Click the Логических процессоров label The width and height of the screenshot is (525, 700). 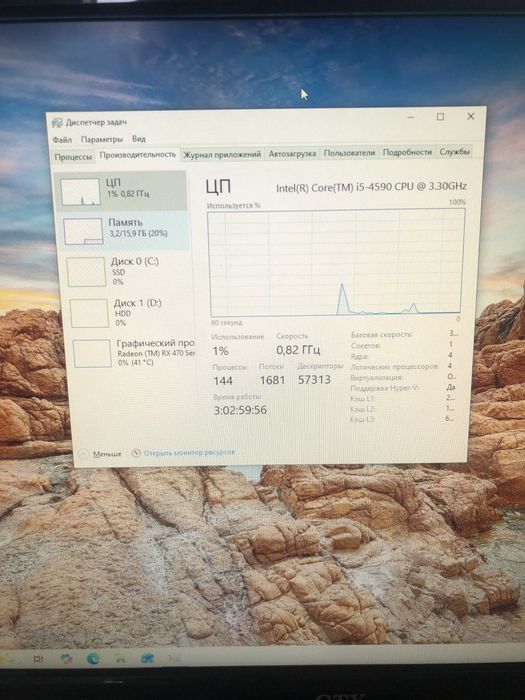[395, 367]
